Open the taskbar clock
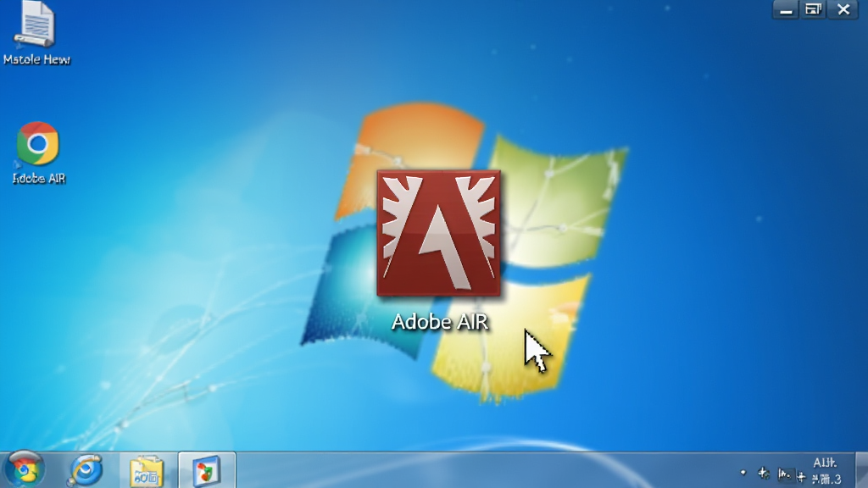868x488 pixels. (826, 470)
